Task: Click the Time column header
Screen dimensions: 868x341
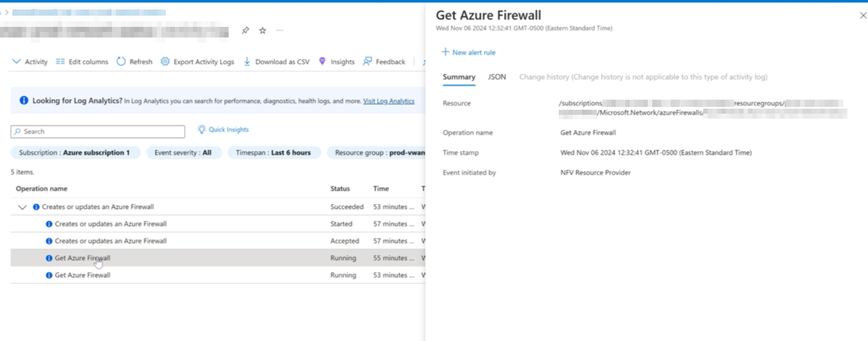Action: tap(381, 189)
